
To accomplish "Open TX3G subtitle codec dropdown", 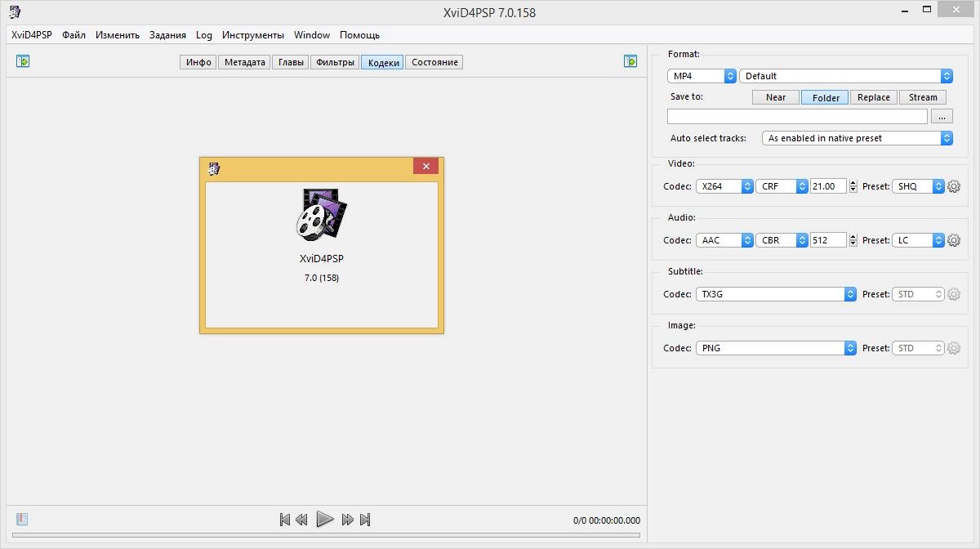I will point(776,294).
